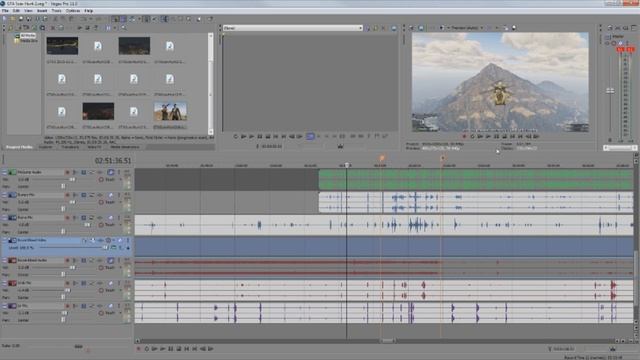Toggle solo on the top audio track
This screenshot has width=640, height=360.
pyautogui.click(x=119, y=172)
